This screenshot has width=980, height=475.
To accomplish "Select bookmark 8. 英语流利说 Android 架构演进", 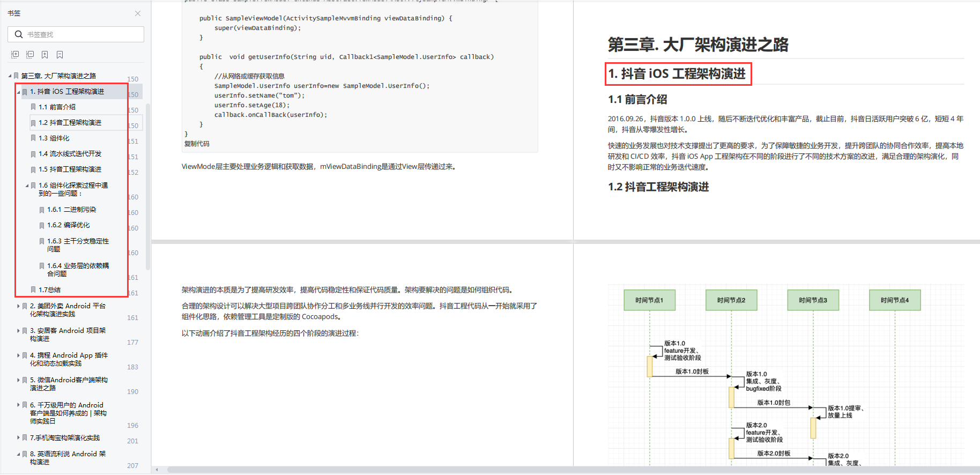I will click(68, 458).
